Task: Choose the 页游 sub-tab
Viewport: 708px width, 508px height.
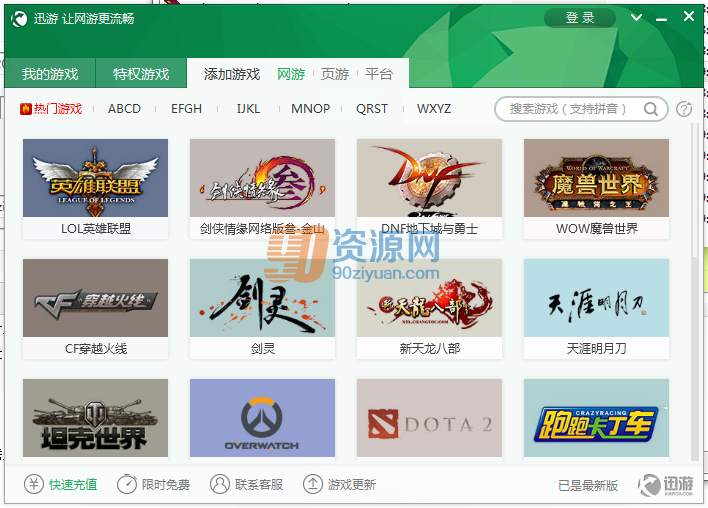Action: tap(335, 74)
